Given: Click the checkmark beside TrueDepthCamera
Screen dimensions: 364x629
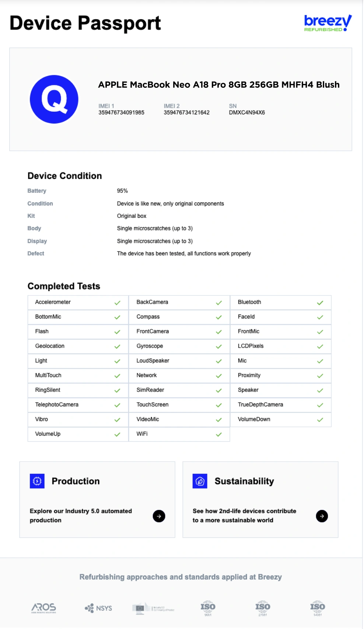Looking at the screenshot, I should point(320,405).
